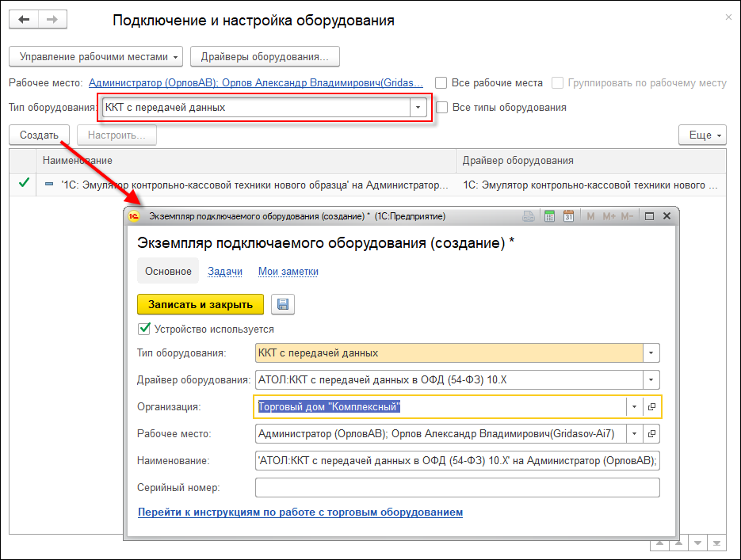
Task: Expand the main form Тип оборудования dropdown arrow
Action: pyautogui.click(x=418, y=108)
